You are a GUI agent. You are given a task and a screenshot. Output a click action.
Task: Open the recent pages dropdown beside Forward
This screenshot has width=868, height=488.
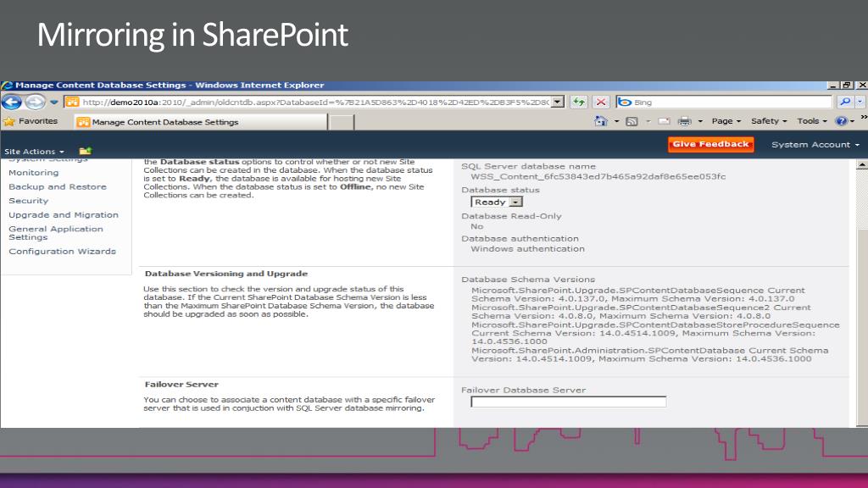[53, 103]
